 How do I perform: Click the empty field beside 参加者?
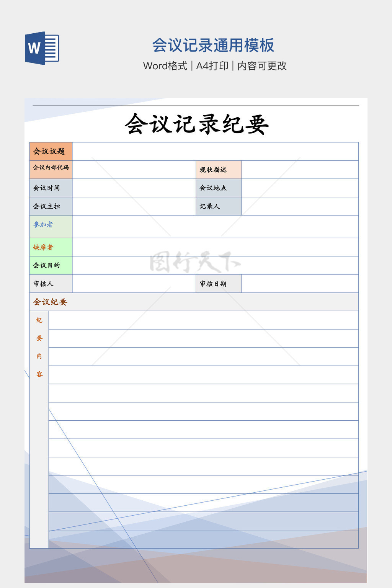215,227
